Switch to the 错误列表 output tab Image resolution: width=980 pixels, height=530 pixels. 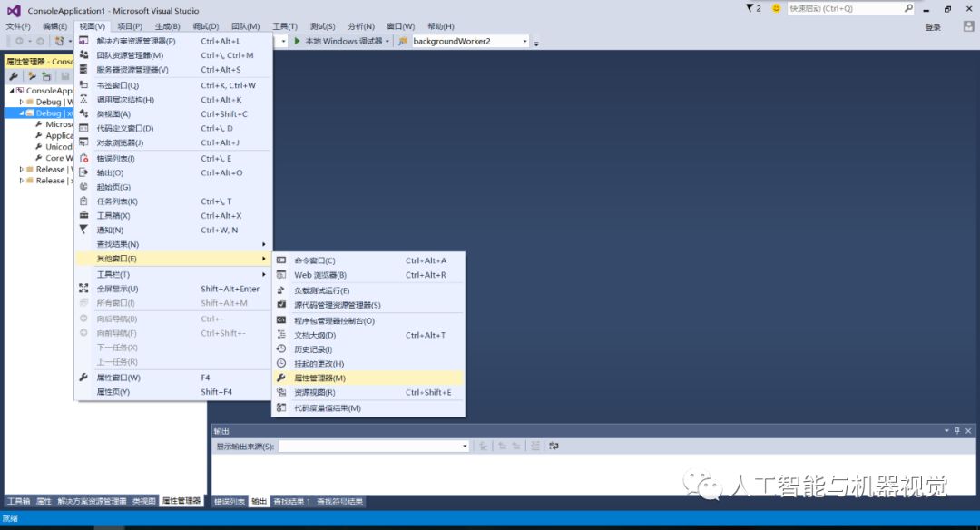(230, 501)
